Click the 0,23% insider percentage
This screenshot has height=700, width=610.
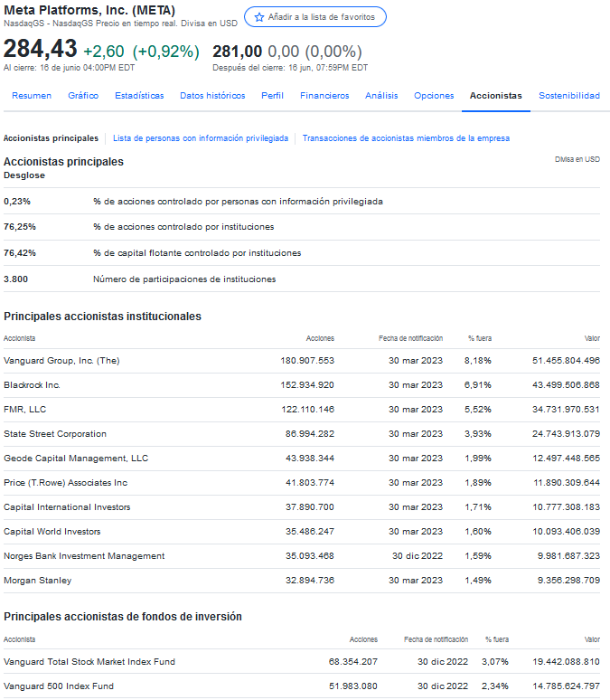17,202
